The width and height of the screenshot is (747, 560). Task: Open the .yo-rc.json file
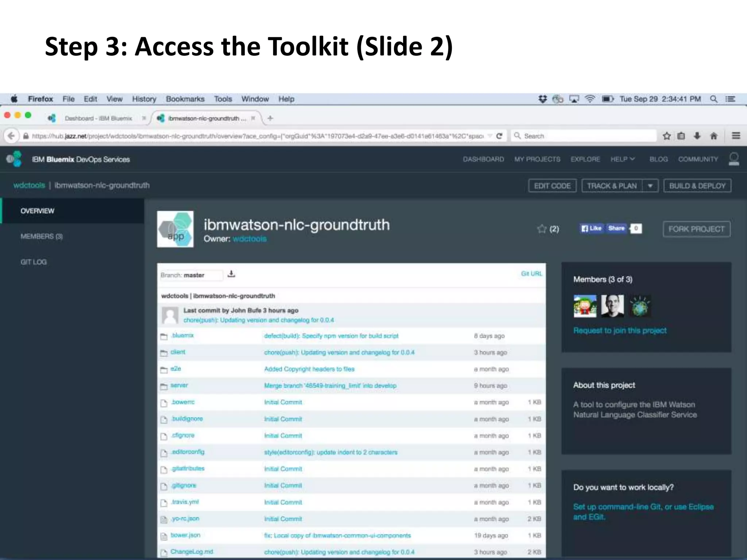click(185, 519)
